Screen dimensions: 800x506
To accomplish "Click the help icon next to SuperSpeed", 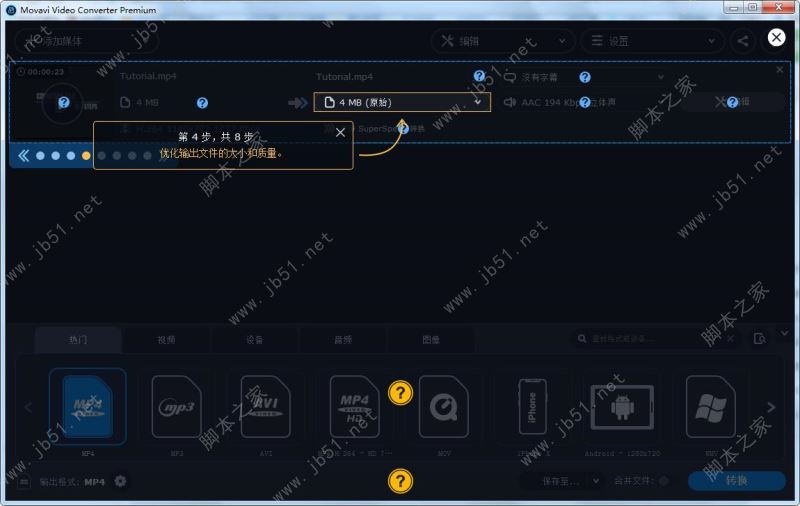I will [403, 129].
